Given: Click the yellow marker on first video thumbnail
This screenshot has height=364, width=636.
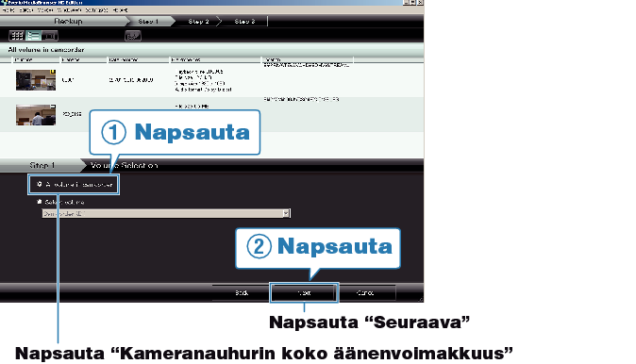Looking at the screenshot, I should pyautogui.click(x=52, y=73).
